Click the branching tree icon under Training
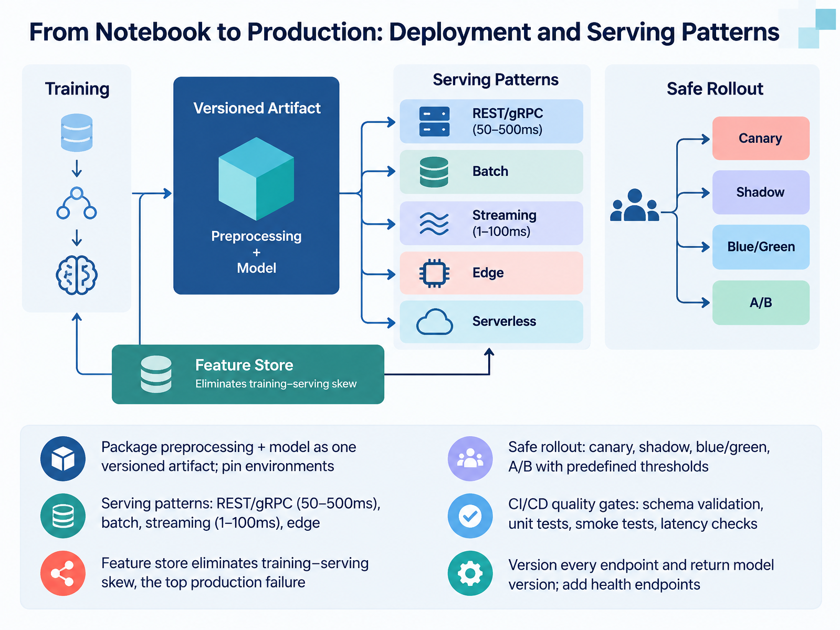The width and height of the screenshot is (840, 630). pos(77,203)
